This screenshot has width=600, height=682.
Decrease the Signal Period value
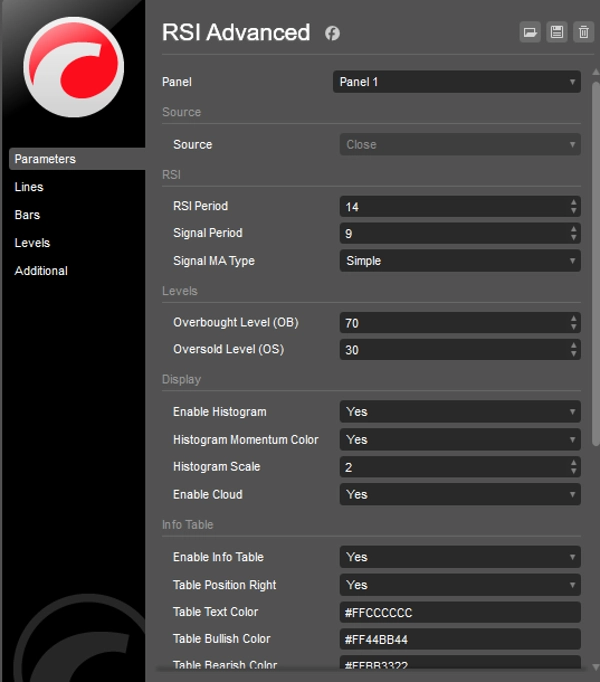tap(573, 237)
